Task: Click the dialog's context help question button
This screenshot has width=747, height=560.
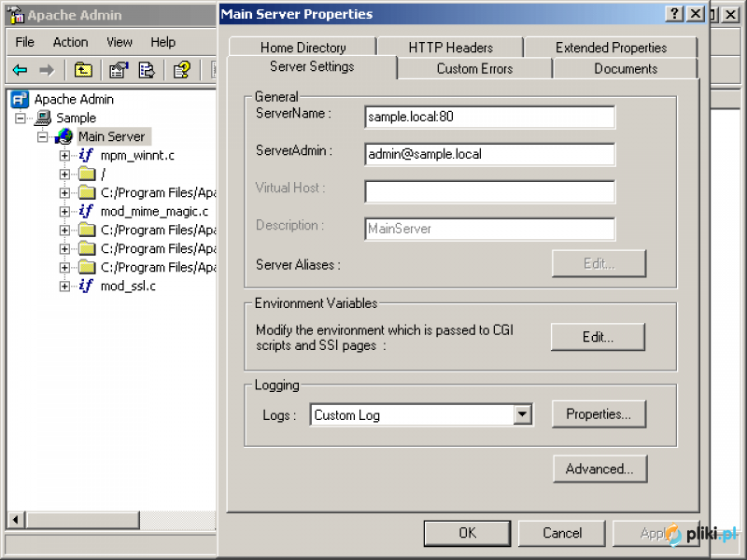Action: point(674,14)
